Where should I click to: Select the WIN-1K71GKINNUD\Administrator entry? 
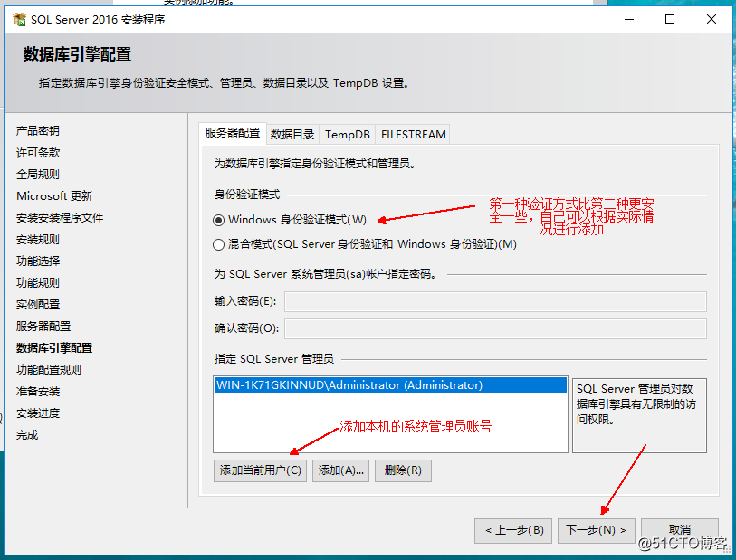(x=390, y=385)
